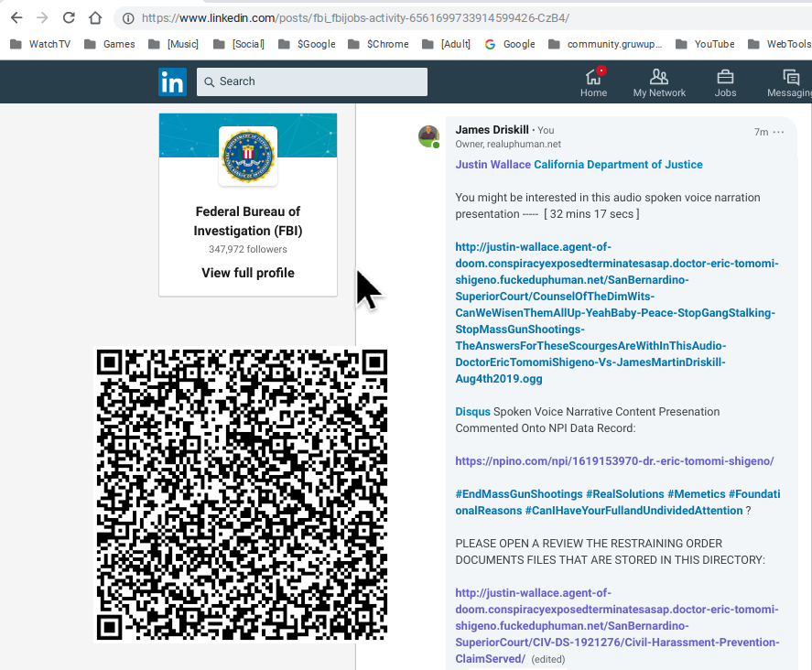
Task: Open the $Chrome bookmark folder
Action: coord(379,45)
